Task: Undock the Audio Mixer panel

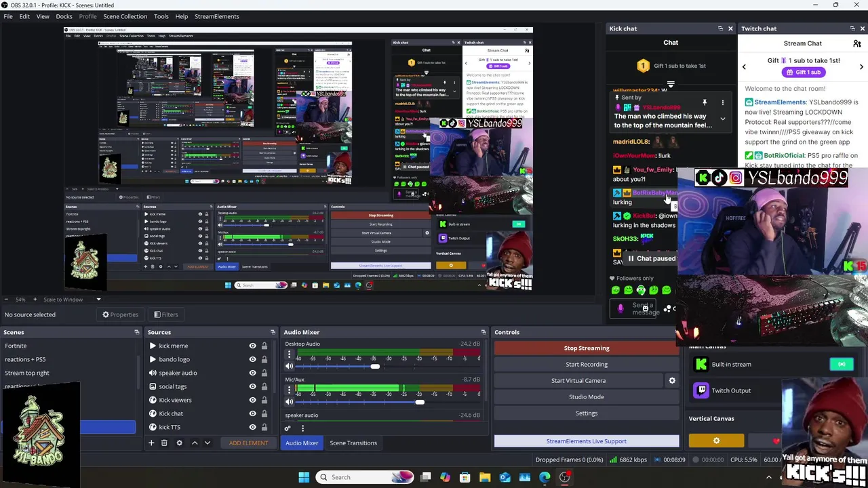Action: tap(484, 332)
